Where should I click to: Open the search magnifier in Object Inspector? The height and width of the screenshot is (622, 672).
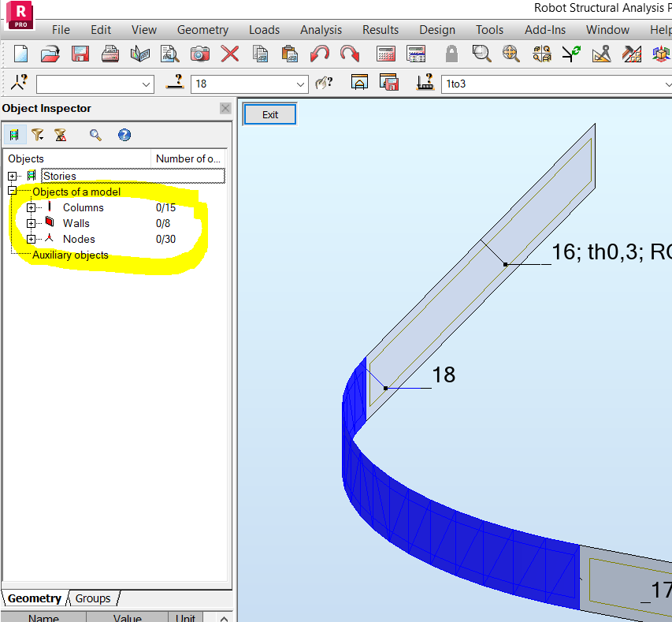coord(95,135)
